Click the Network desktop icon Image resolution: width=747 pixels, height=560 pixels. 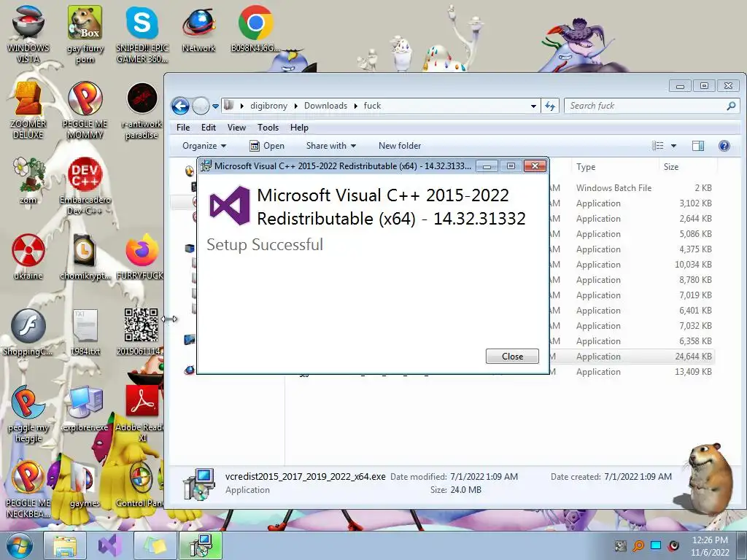coord(198,29)
